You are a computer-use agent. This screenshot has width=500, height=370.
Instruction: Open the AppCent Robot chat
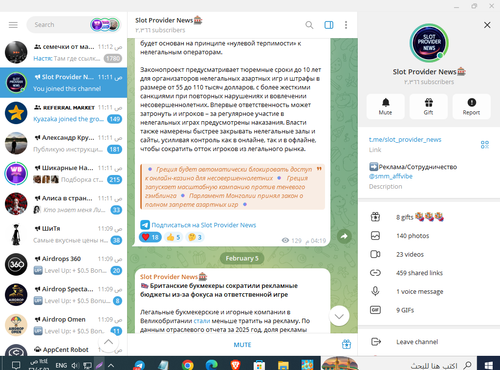click(63, 349)
